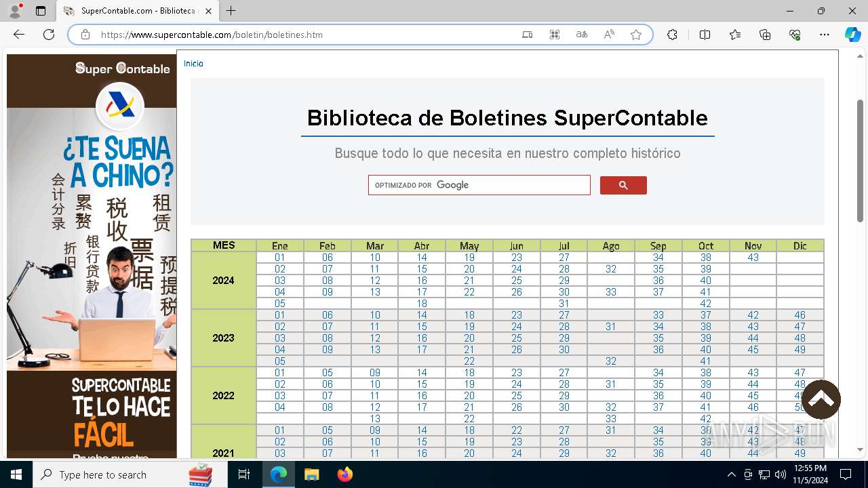Launch Firefox from taskbar
Viewport: 868px width, 488px height.
coord(345,474)
